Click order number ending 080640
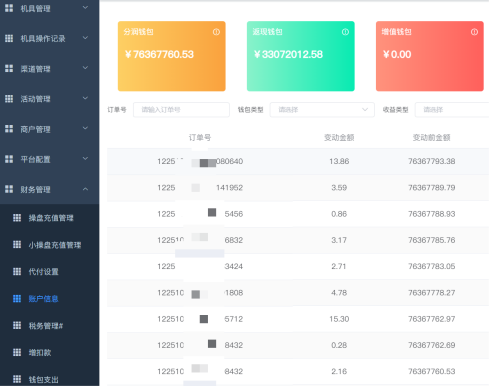 200,161
